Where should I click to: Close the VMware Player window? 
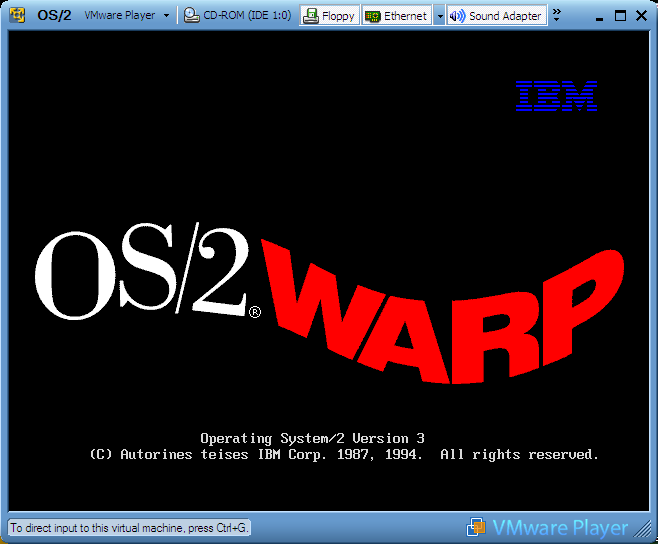coord(641,16)
